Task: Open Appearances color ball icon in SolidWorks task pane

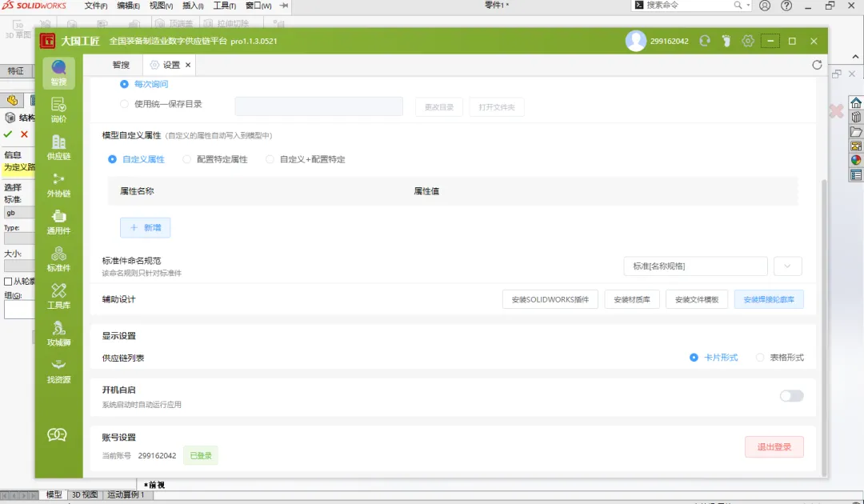Action: [856, 160]
